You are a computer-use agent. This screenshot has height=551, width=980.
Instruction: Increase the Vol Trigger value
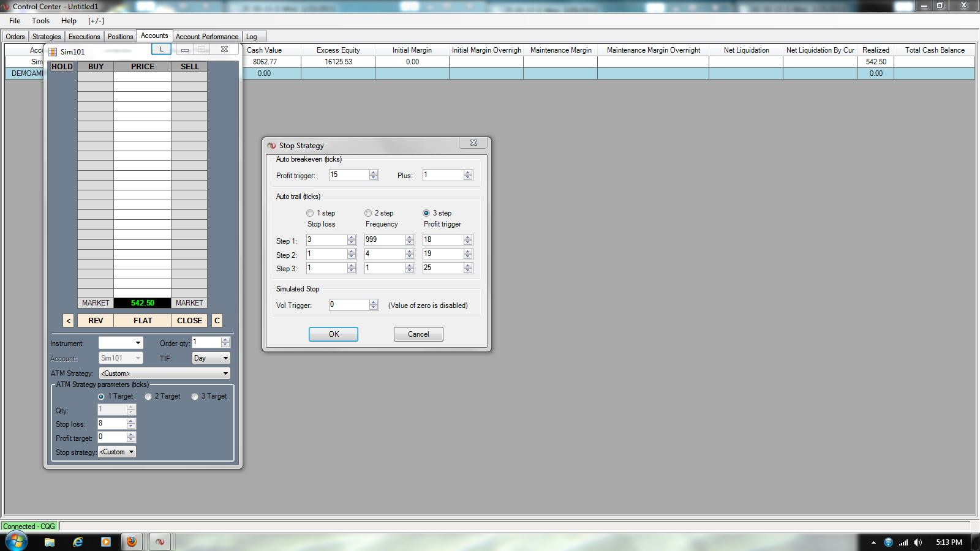tap(374, 302)
